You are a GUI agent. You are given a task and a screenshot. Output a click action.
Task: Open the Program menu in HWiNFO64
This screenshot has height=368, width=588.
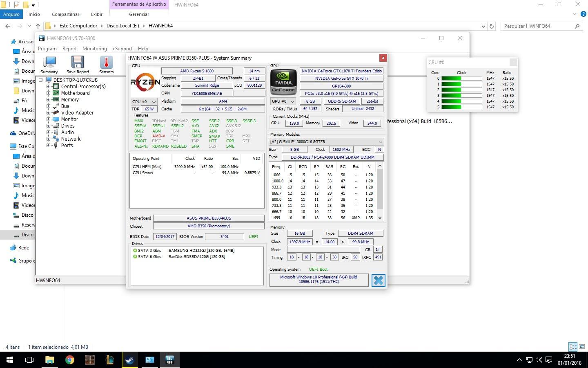pos(47,49)
